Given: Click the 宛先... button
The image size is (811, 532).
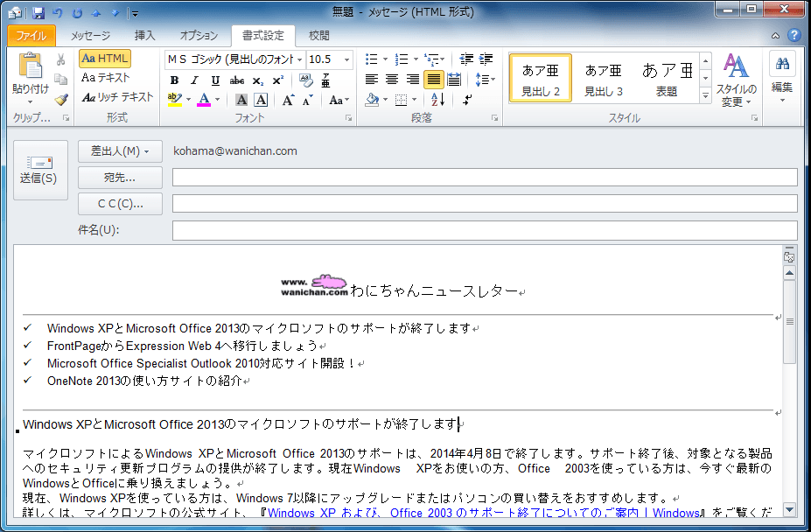Looking at the screenshot, I should pyautogui.click(x=120, y=178).
